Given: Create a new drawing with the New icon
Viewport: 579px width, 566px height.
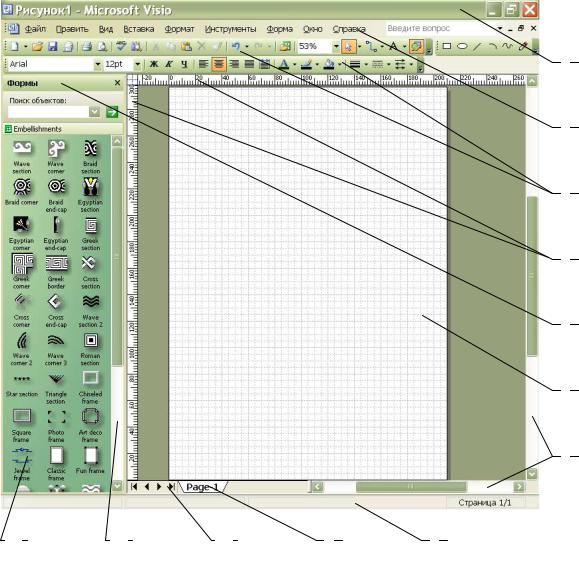Looking at the screenshot, I should 14,47.
